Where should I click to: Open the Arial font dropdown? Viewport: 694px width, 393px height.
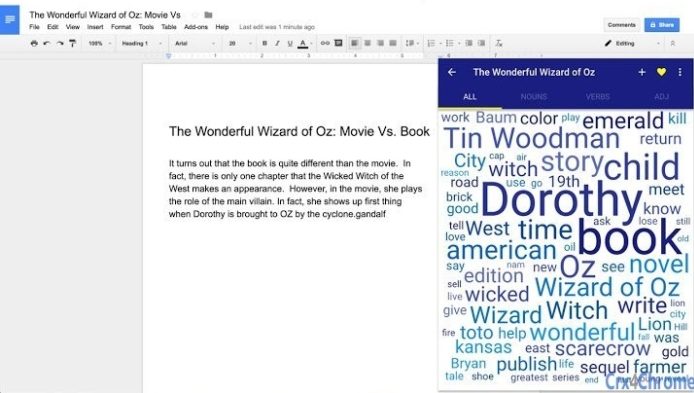pos(195,43)
